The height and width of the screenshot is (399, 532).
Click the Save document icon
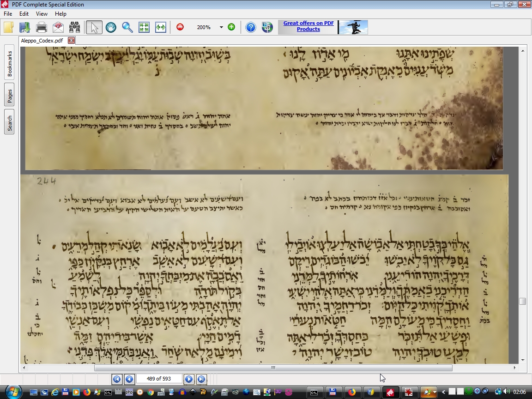pyautogui.click(x=24, y=27)
